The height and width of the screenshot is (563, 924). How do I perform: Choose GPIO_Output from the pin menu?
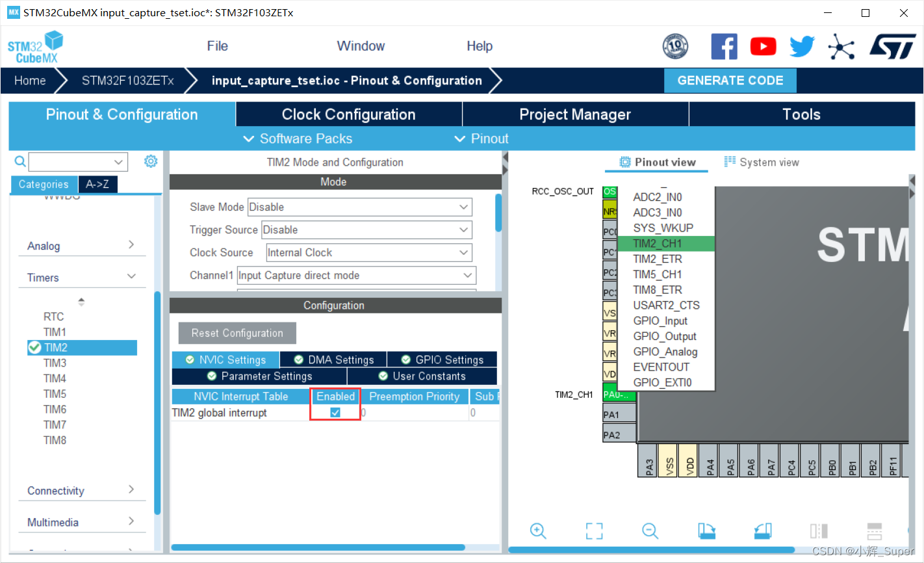(665, 336)
